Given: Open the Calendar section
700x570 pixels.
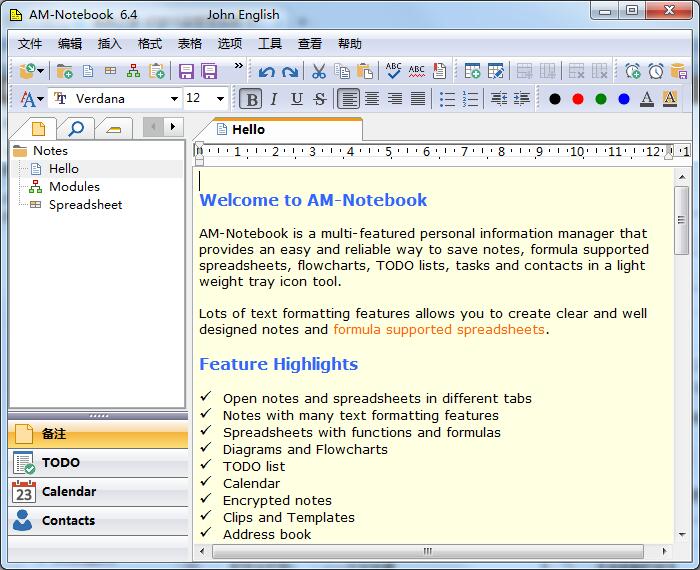Looking at the screenshot, I should [98, 491].
